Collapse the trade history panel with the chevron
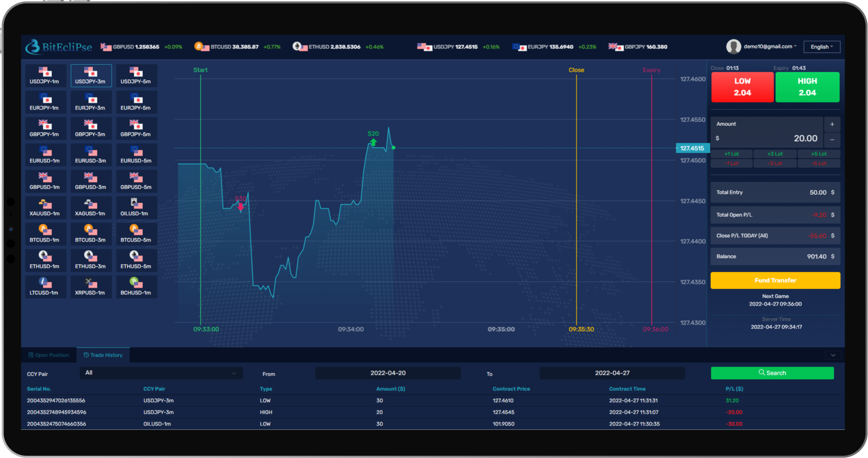 (x=833, y=355)
